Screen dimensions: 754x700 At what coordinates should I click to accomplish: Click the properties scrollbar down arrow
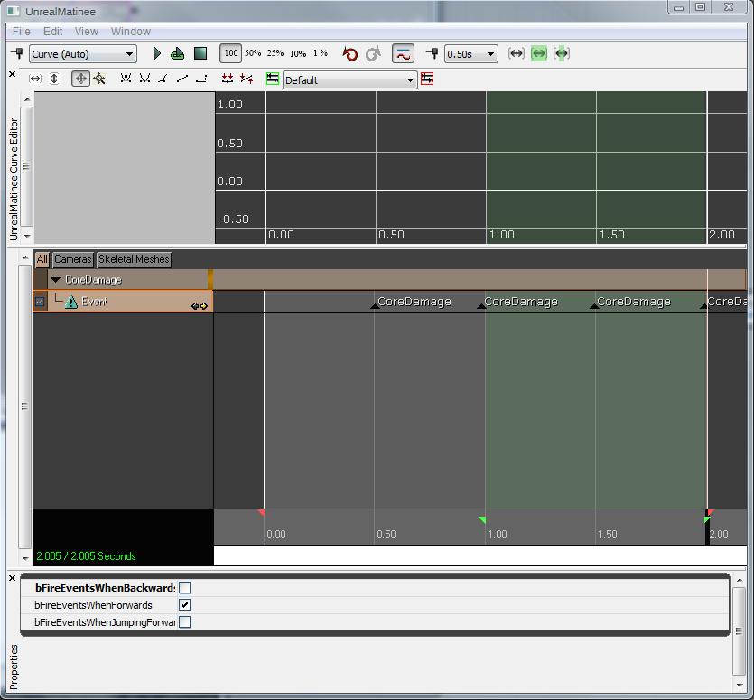[x=740, y=685]
